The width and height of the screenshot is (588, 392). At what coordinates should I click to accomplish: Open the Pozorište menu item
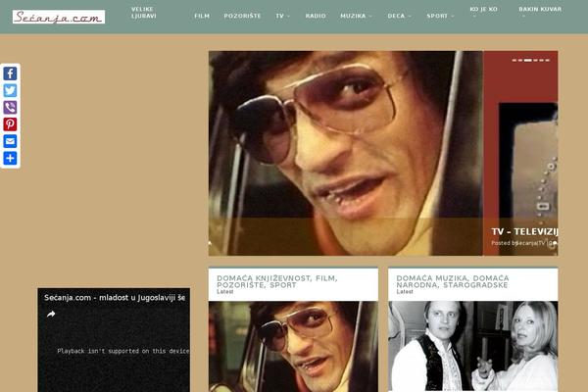[242, 16]
